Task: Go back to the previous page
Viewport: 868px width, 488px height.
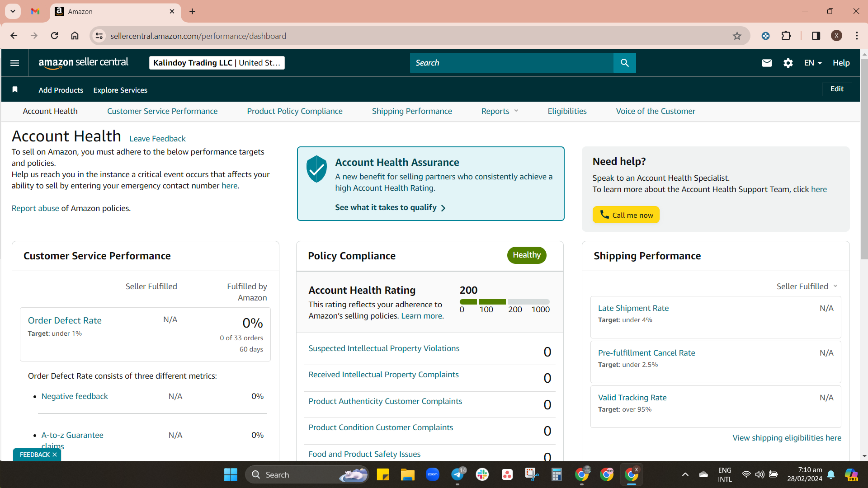Action: pos(14,36)
